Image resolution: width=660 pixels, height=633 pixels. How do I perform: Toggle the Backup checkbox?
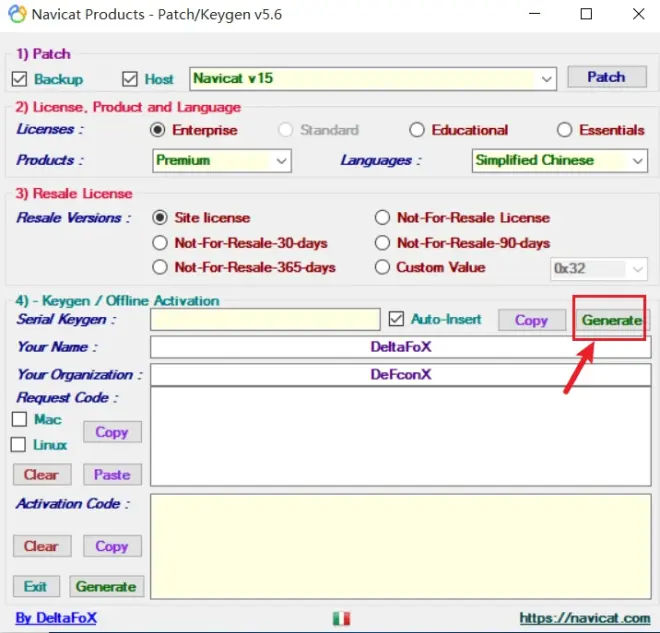(19, 79)
